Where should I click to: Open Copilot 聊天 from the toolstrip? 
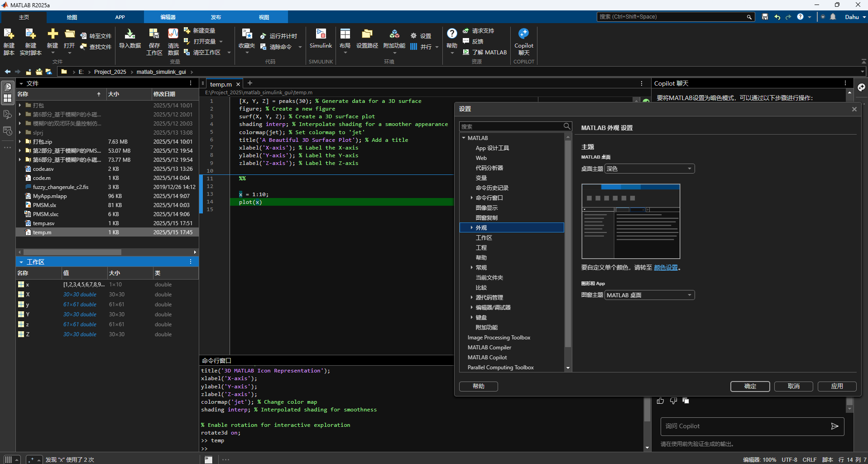523,34
